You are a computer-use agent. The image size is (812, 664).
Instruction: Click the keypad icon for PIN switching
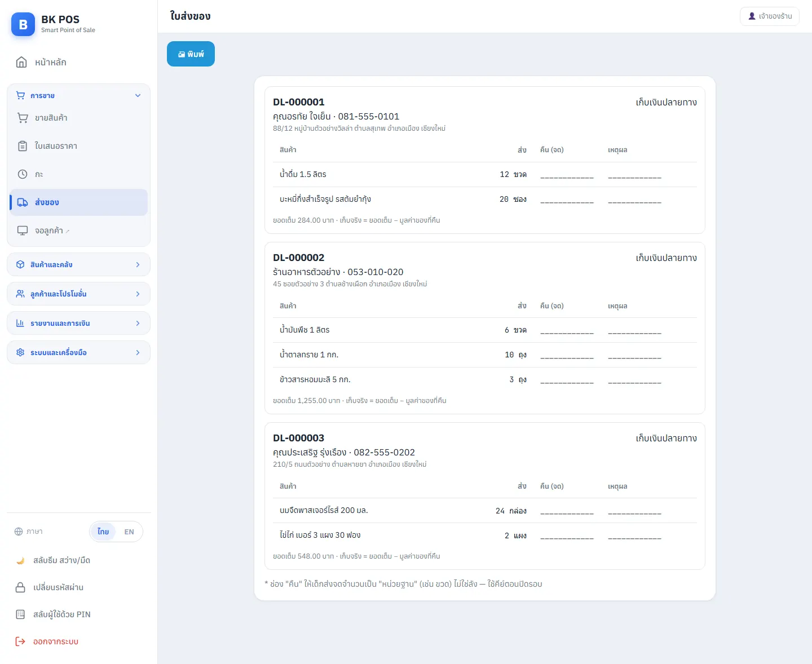click(20, 614)
